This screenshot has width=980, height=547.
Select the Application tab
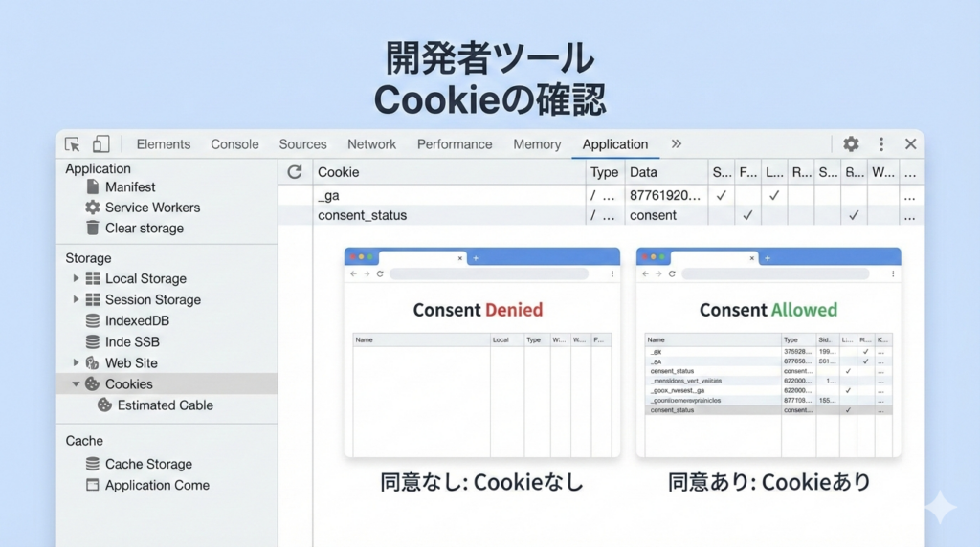[615, 144]
